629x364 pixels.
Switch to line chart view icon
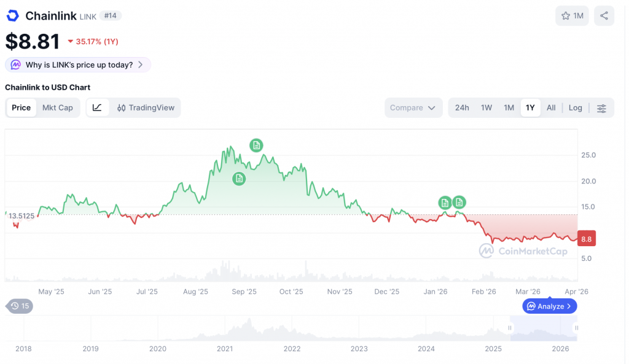pyautogui.click(x=97, y=107)
